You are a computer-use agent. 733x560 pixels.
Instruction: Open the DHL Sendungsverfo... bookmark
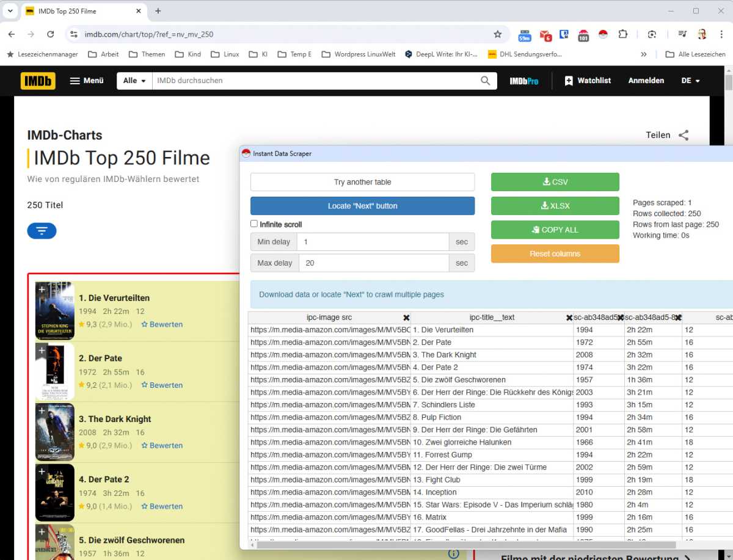point(524,54)
